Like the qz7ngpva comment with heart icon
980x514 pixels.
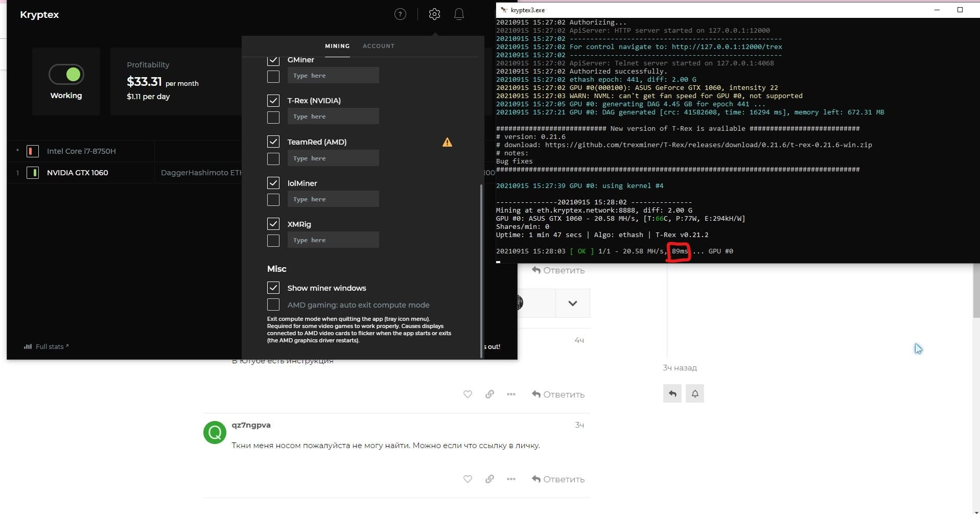pyautogui.click(x=468, y=479)
